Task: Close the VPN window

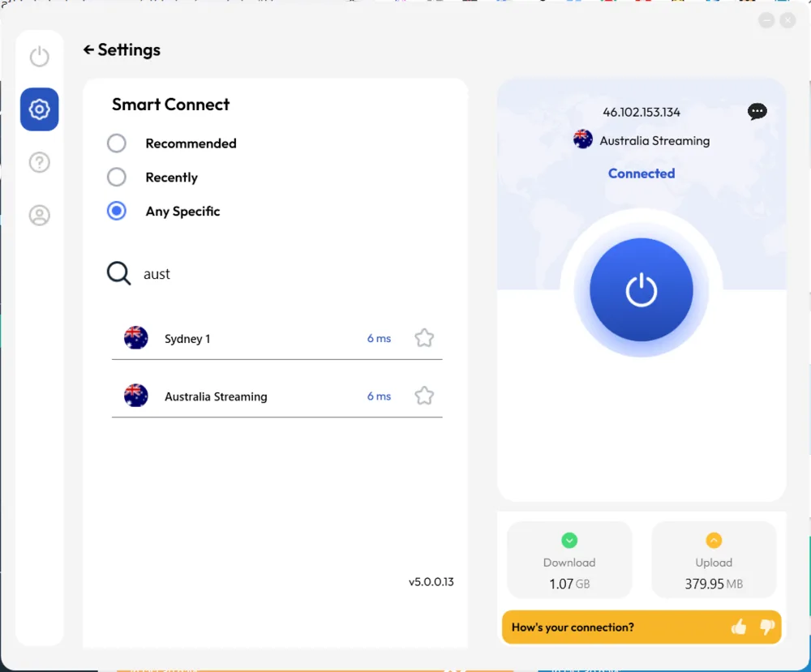Action: coord(787,20)
